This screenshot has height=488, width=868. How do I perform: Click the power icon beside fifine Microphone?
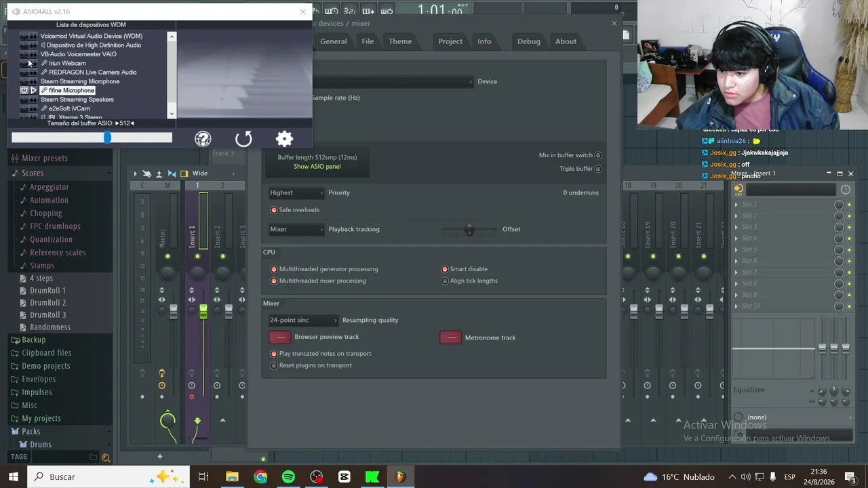[24, 90]
